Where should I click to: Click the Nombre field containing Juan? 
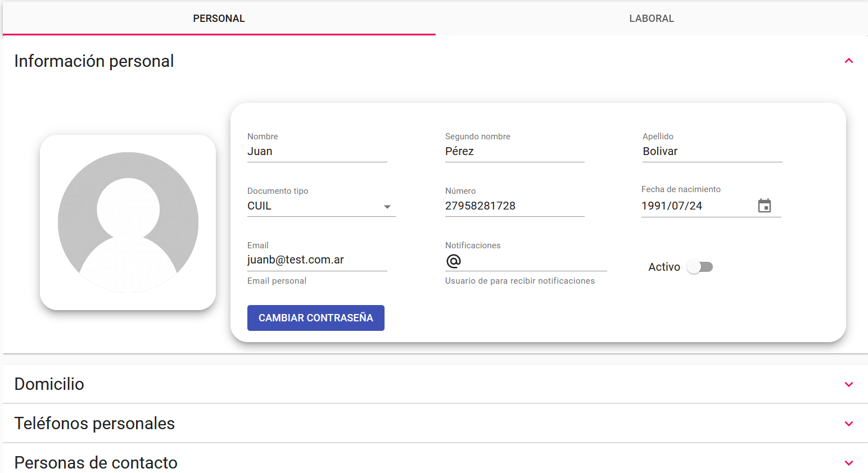coord(317,152)
